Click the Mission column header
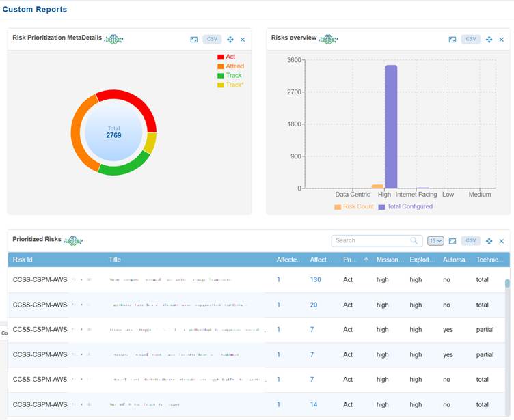This screenshot has width=514, height=420. point(390,260)
